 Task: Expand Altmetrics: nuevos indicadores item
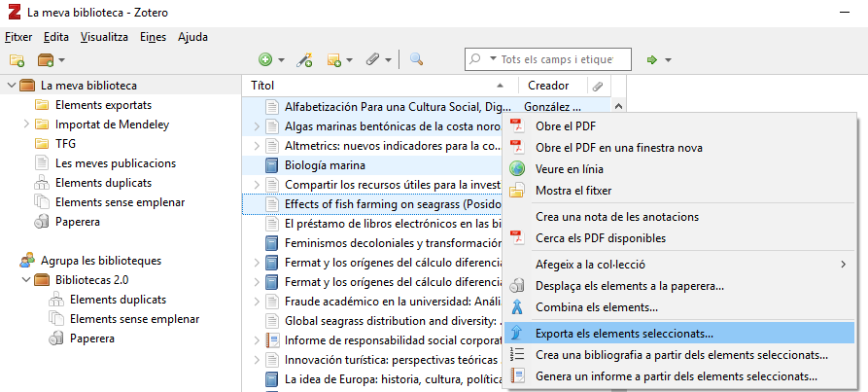[256, 146]
